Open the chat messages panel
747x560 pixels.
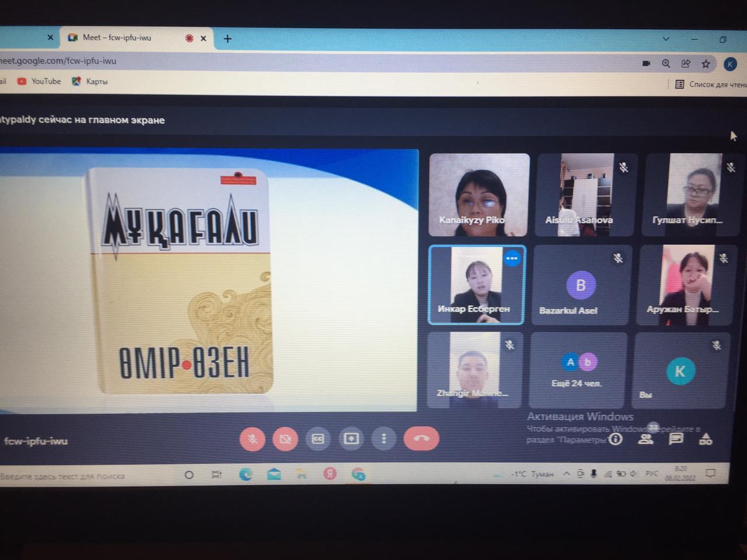coord(676,439)
